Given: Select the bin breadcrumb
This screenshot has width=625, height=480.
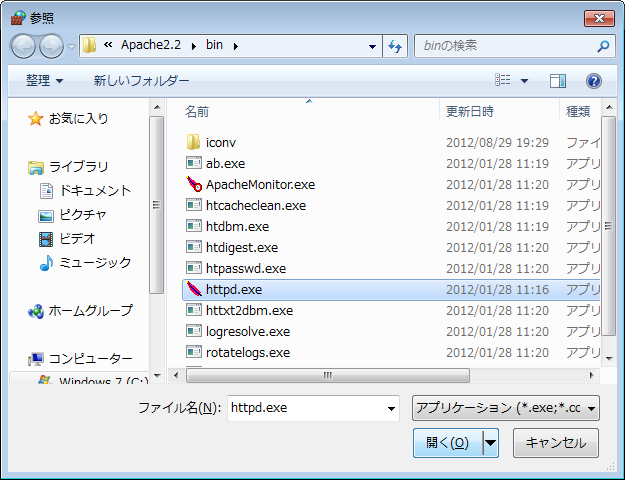Looking at the screenshot, I should (214, 45).
